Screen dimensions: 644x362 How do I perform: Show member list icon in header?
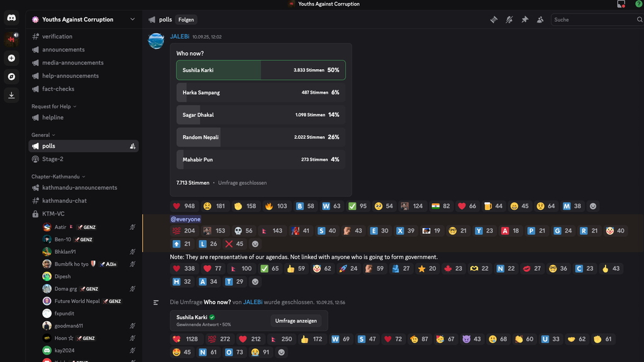click(x=540, y=19)
